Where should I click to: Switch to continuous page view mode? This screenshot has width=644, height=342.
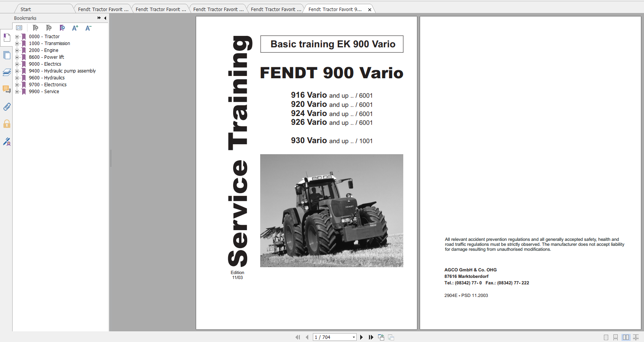(x=615, y=337)
